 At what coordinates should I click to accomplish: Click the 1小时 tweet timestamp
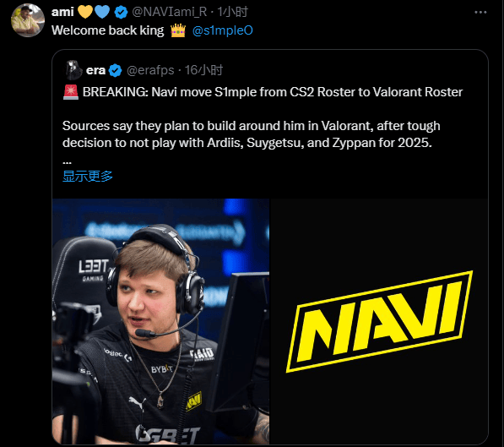(232, 12)
